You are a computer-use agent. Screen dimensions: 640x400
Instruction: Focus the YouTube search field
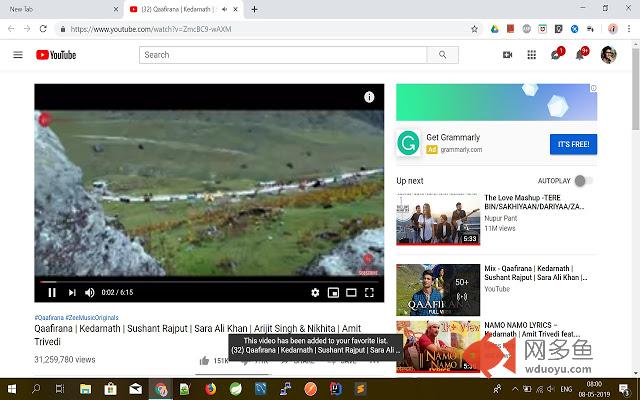[x=283, y=55]
